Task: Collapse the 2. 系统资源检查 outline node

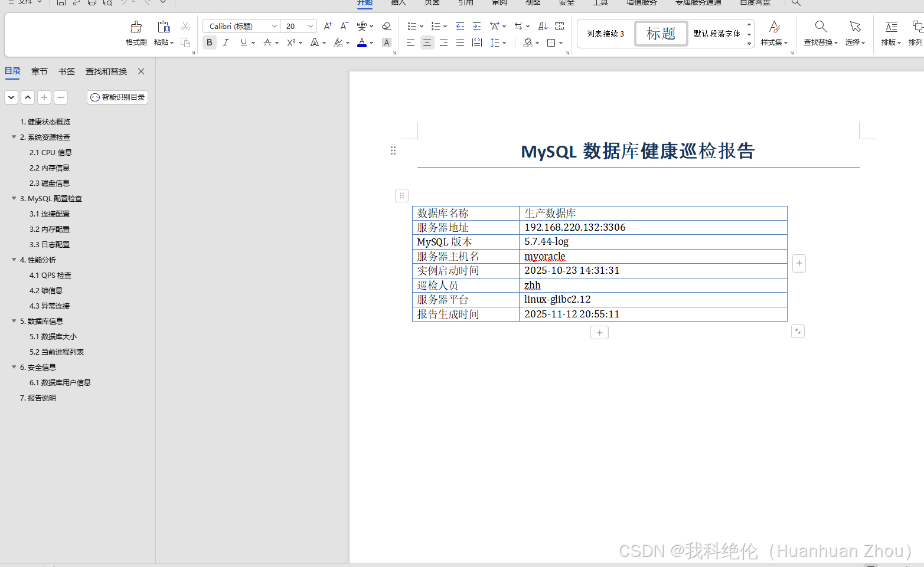Action: [14, 137]
